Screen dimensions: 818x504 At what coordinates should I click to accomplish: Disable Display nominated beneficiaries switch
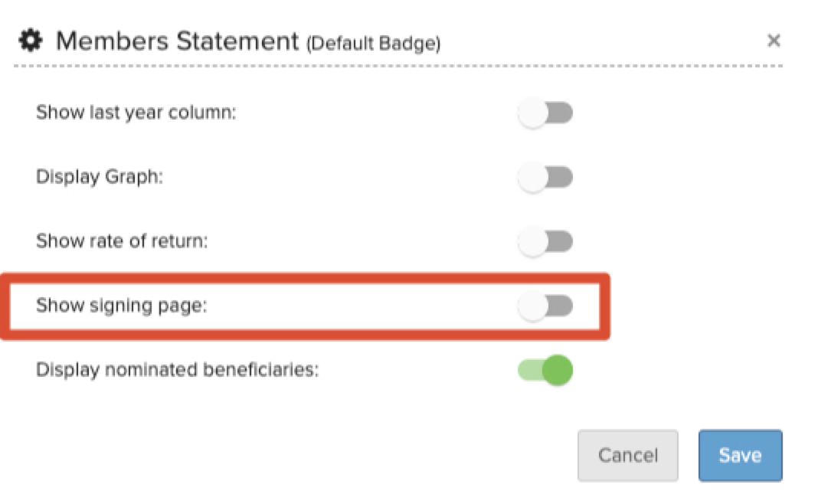(x=545, y=371)
